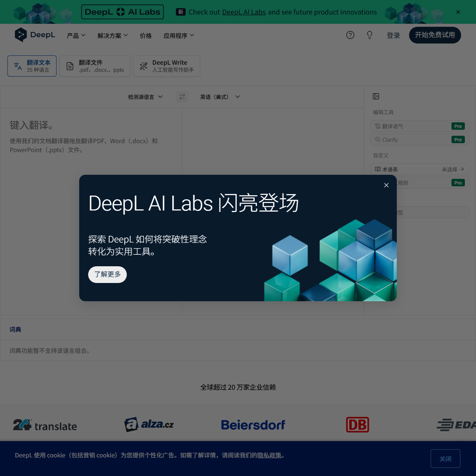The image size is (476, 476).
Task: Click the lightbulb feedback icon
Action: coord(369,35)
